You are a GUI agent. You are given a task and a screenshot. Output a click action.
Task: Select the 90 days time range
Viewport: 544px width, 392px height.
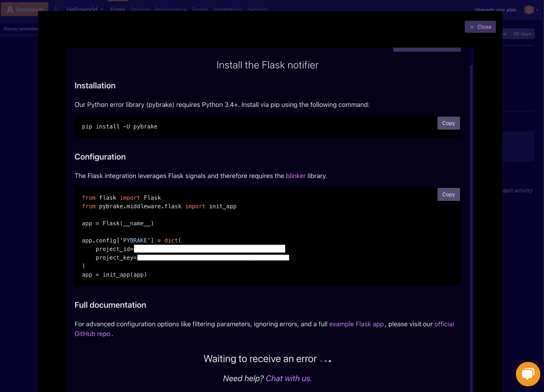(x=522, y=33)
